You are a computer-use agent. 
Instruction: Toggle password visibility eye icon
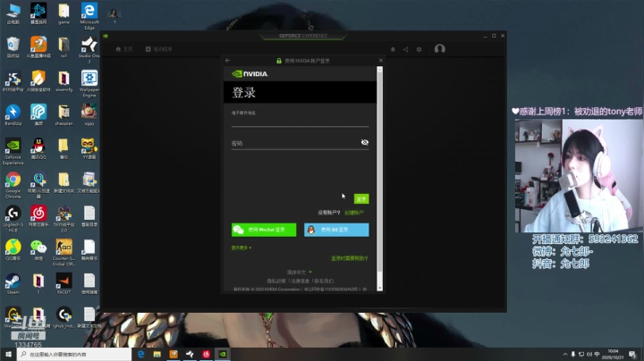coord(364,142)
